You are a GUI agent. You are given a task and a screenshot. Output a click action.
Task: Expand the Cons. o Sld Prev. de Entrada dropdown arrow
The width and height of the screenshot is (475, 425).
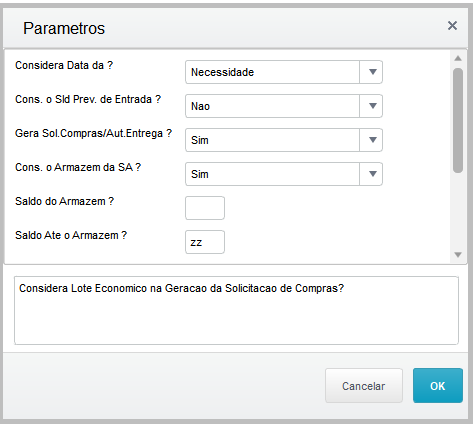pos(371,106)
